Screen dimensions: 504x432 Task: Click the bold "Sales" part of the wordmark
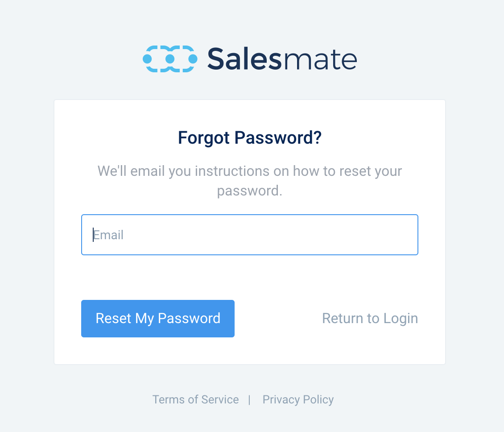(244, 59)
